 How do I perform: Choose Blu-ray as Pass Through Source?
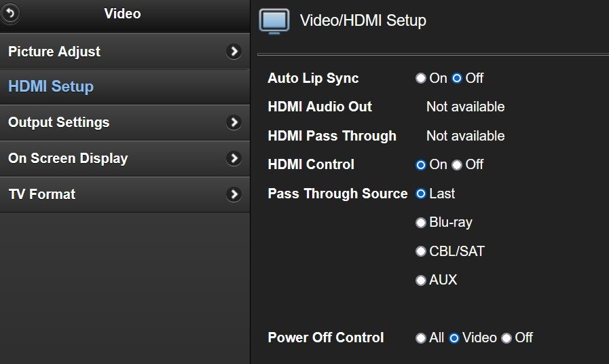[x=421, y=223]
